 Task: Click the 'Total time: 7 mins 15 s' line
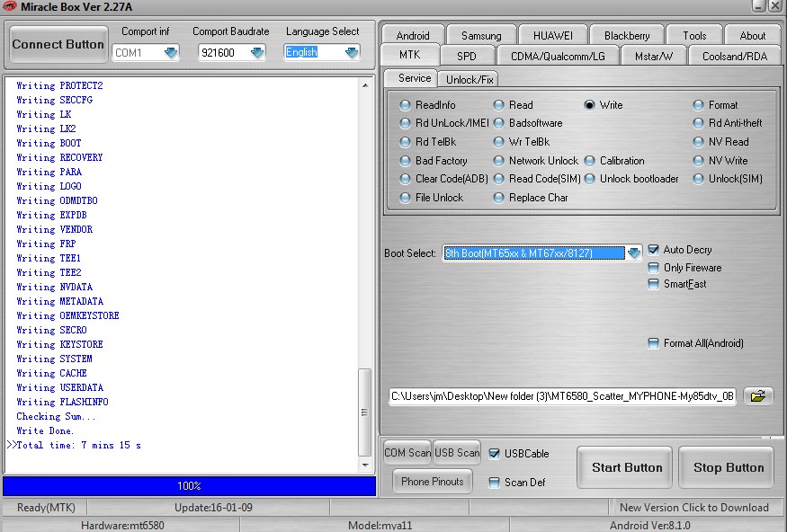[79, 445]
